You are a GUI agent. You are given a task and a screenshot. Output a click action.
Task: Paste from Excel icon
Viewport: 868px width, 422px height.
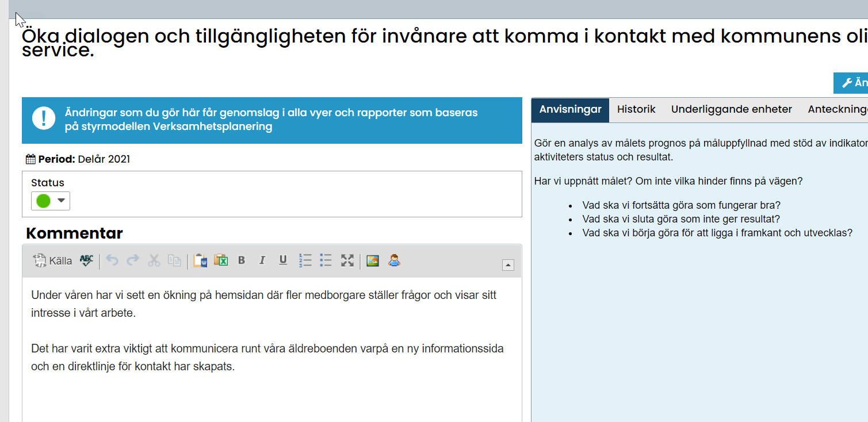(221, 260)
